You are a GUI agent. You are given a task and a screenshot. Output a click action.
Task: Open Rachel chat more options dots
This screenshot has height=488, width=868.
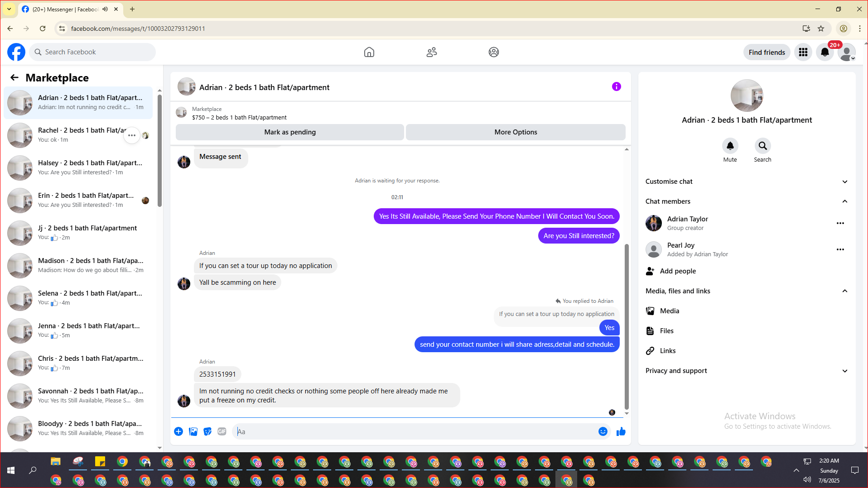click(132, 135)
